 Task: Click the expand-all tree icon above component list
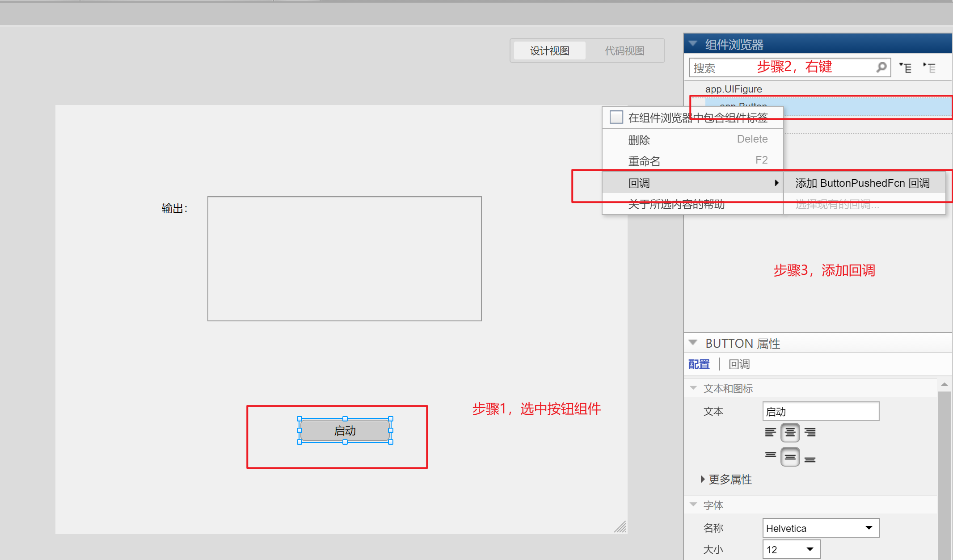pyautogui.click(x=906, y=67)
